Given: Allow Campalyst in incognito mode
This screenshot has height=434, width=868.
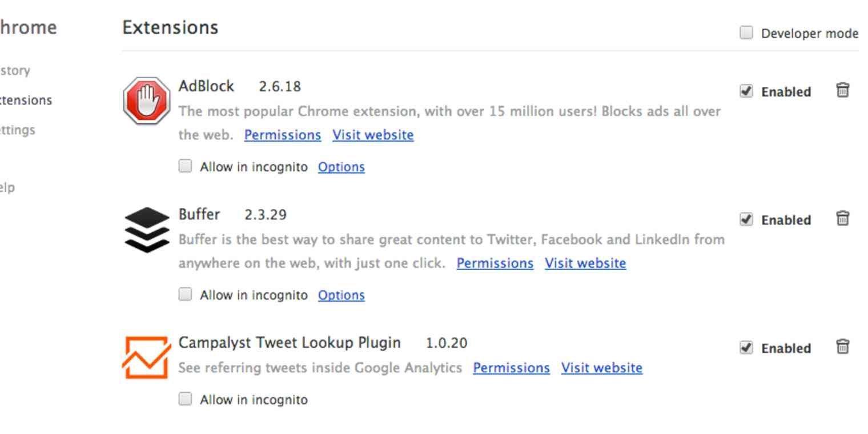Looking at the screenshot, I should click(184, 400).
